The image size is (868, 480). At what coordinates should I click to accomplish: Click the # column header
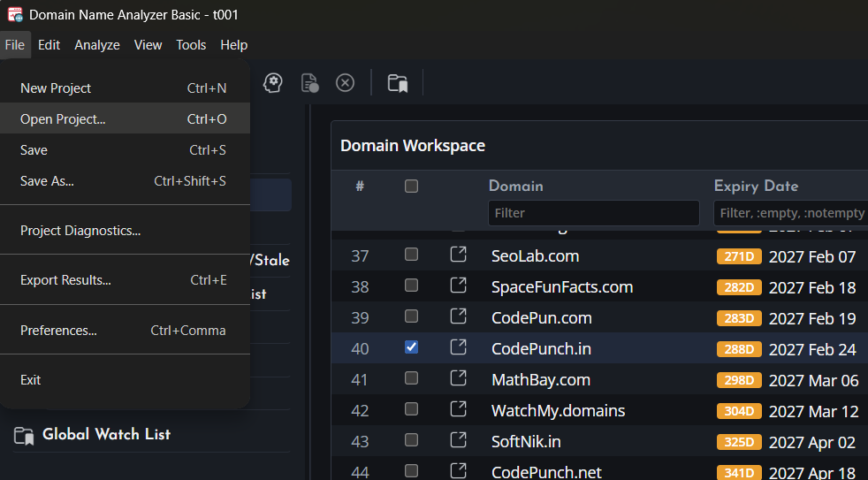tap(360, 186)
